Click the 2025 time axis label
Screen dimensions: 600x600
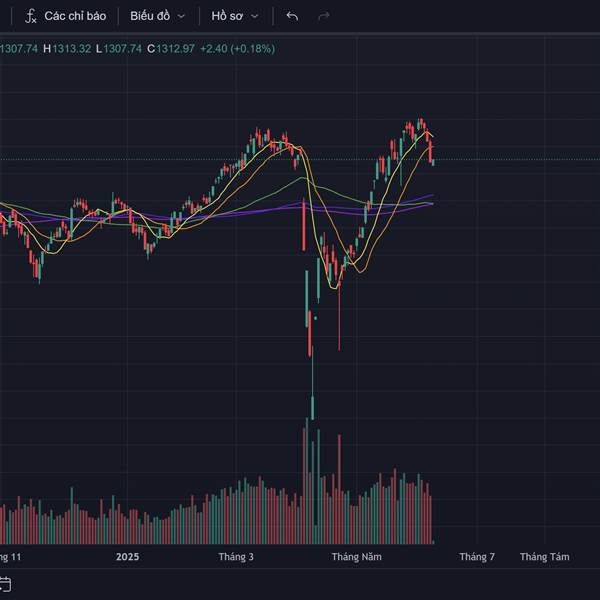[x=127, y=557]
